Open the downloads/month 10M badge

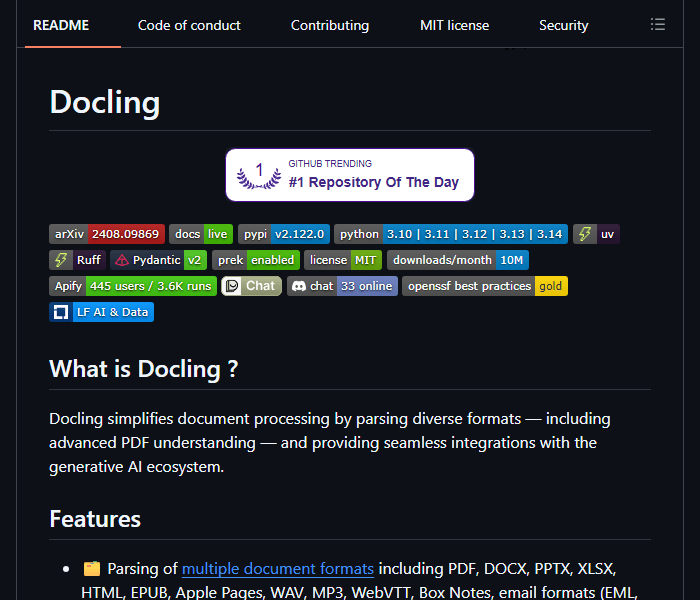pos(458,260)
